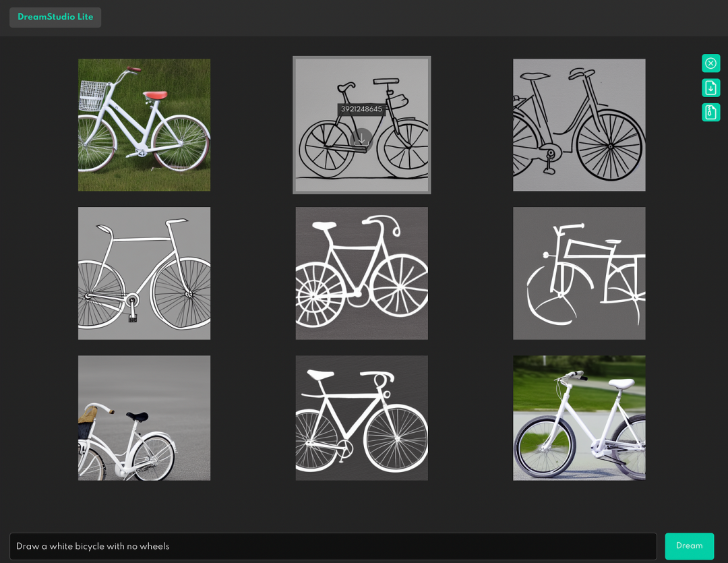The image size is (728, 563).
Task: Click the front wheel of the red-seat bicycle photo
Action: click(x=95, y=143)
